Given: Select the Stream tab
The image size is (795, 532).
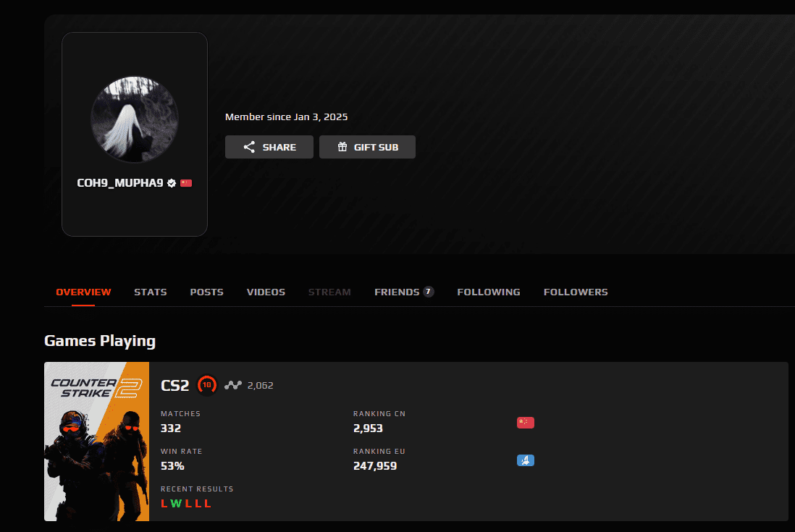Looking at the screenshot, I should (329, 292).
